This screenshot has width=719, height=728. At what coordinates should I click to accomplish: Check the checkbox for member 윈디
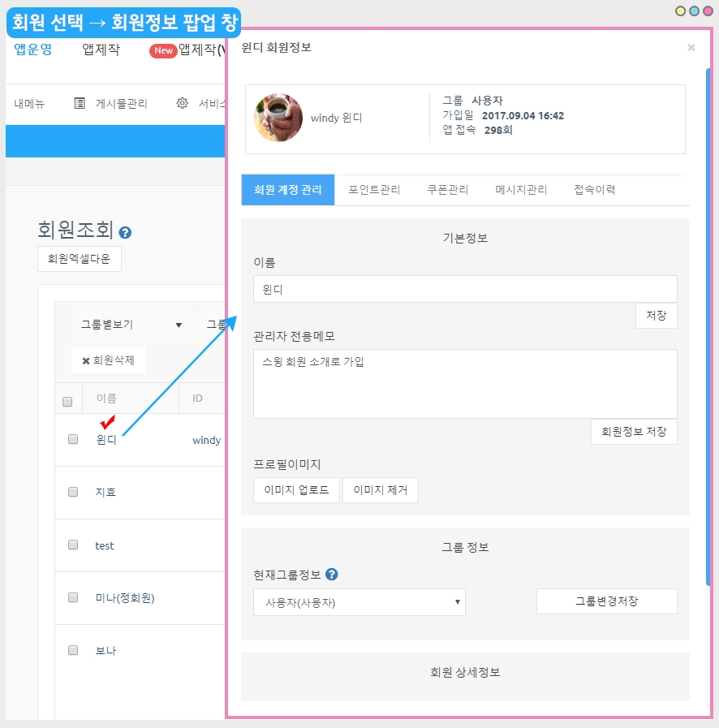[73, 439]
